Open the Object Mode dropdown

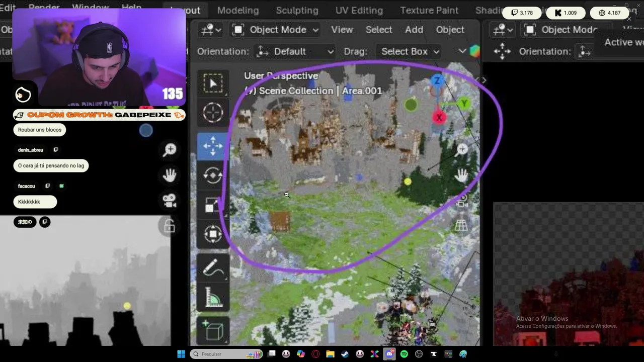coord(276,30)
